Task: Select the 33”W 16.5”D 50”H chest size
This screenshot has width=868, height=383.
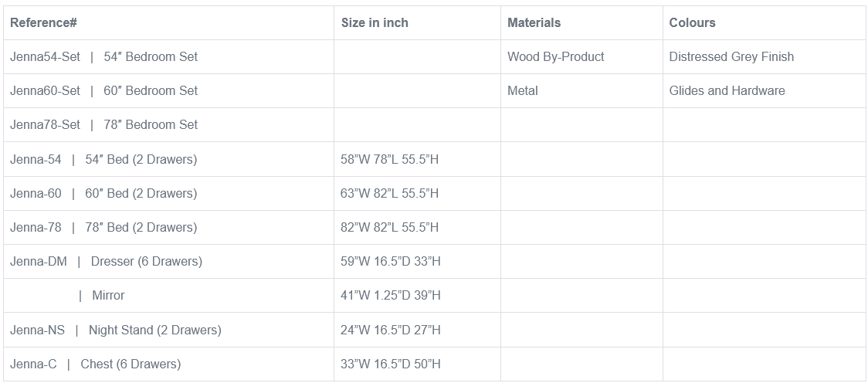Action: [390, 364]
